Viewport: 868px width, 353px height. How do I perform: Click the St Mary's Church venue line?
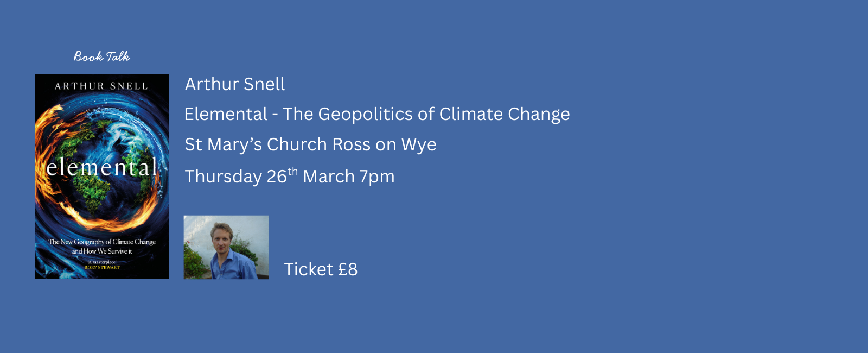pyautogui.click(x=310, y=144)
